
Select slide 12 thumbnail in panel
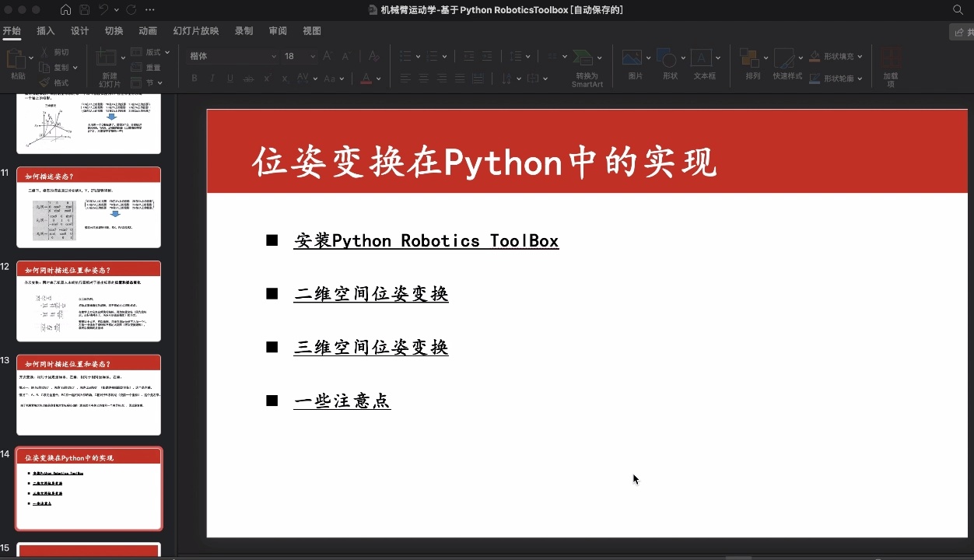click(x=88, y=301)
